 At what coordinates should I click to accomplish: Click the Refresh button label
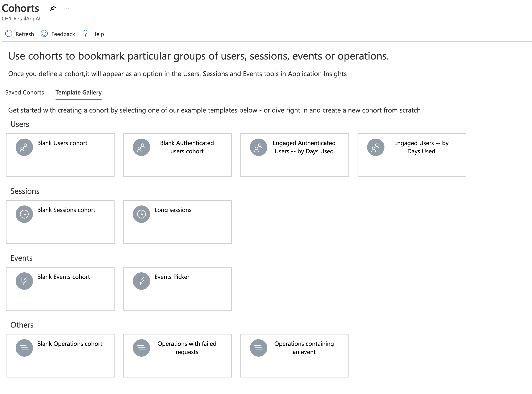point(25,34)
